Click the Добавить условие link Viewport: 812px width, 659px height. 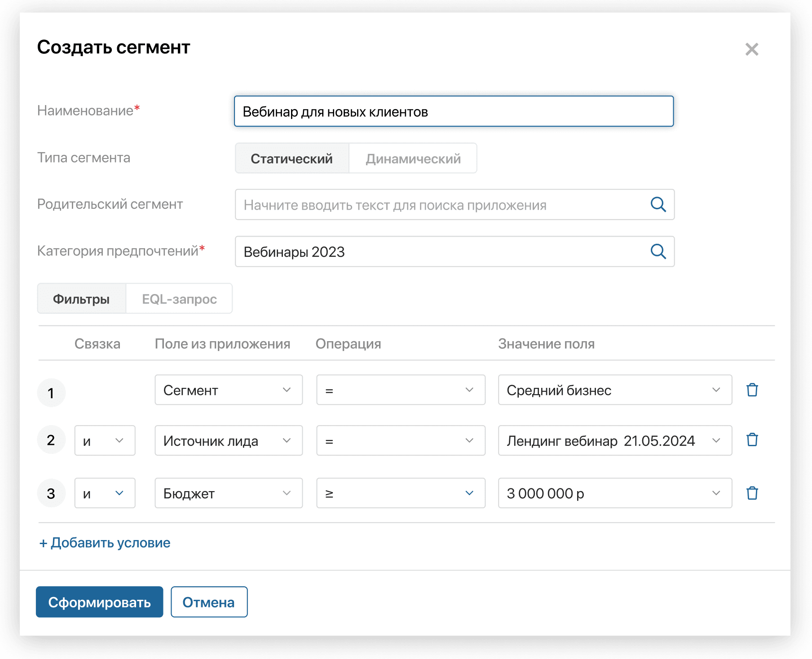[x=105, y=543]
